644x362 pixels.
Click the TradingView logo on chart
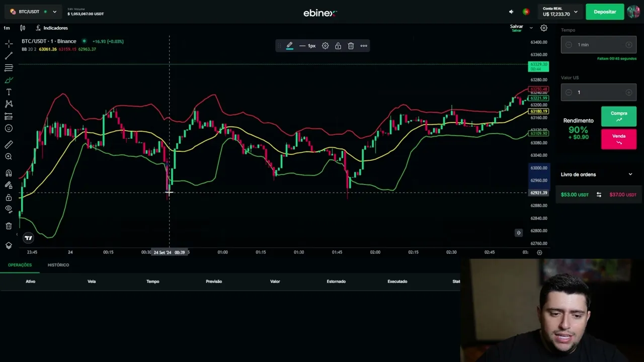point(28,238)
